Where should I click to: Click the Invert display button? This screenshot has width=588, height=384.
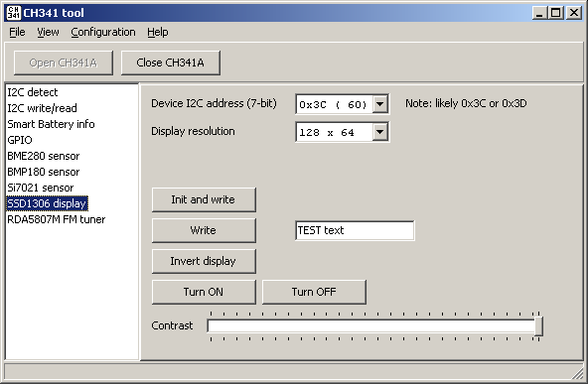(x=204, y=261)
